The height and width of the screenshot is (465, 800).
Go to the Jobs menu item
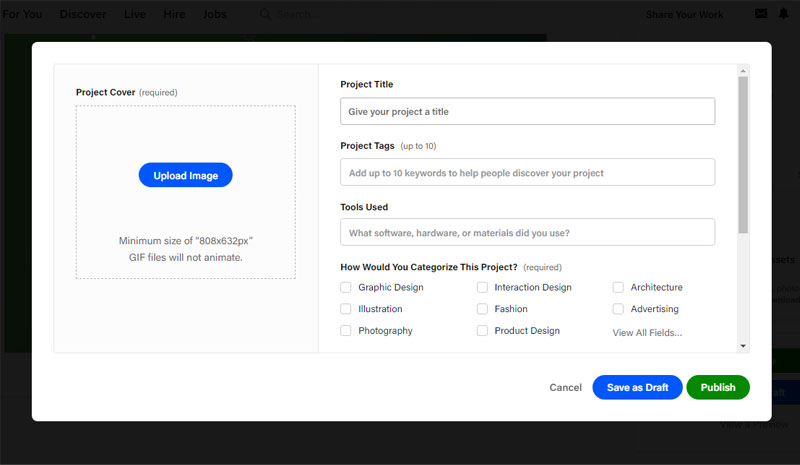click(214, 15)
